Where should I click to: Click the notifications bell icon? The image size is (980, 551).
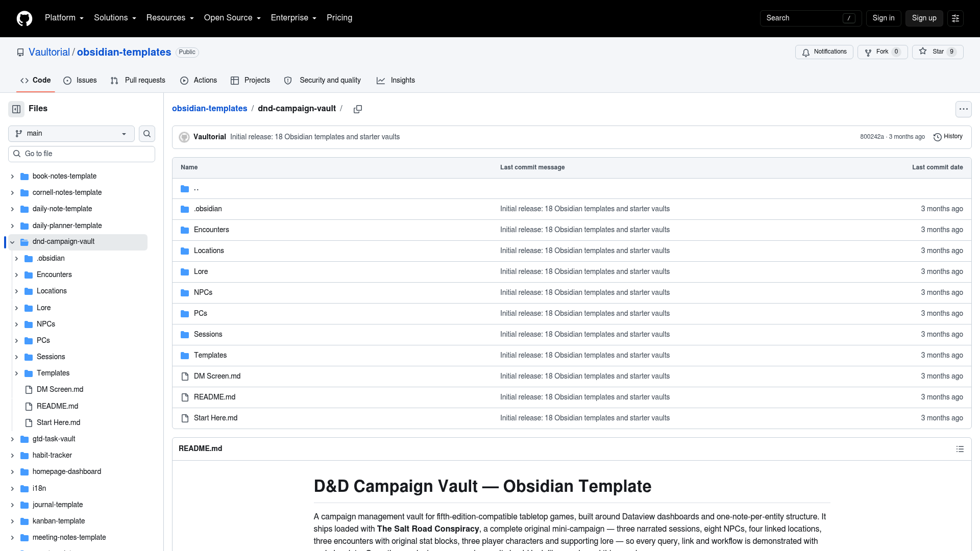[x=805, y=52]
